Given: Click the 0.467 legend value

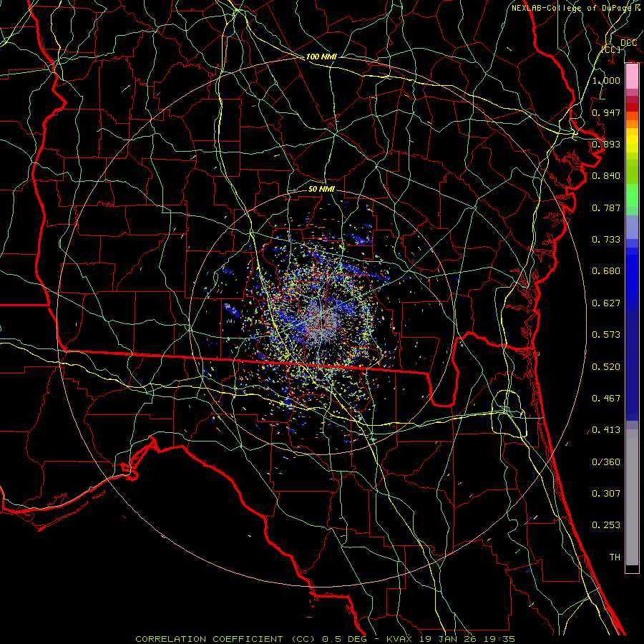Looking at the screenshot, I should [x=606, y=399].
